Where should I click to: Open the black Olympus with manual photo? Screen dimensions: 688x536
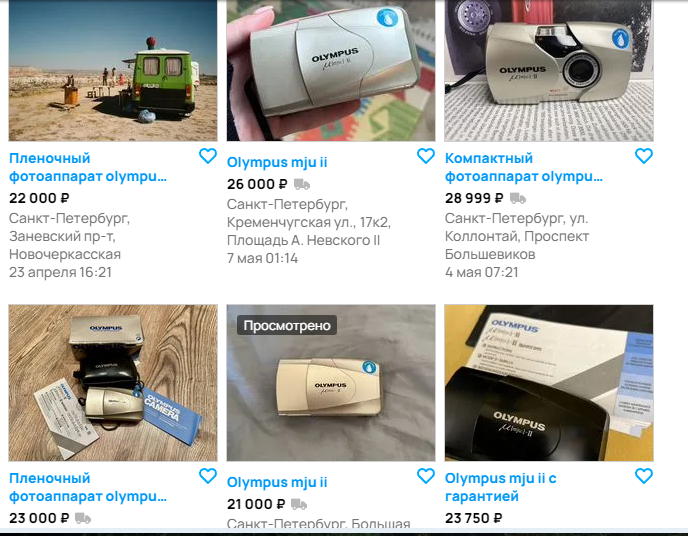tap(549, 383)
